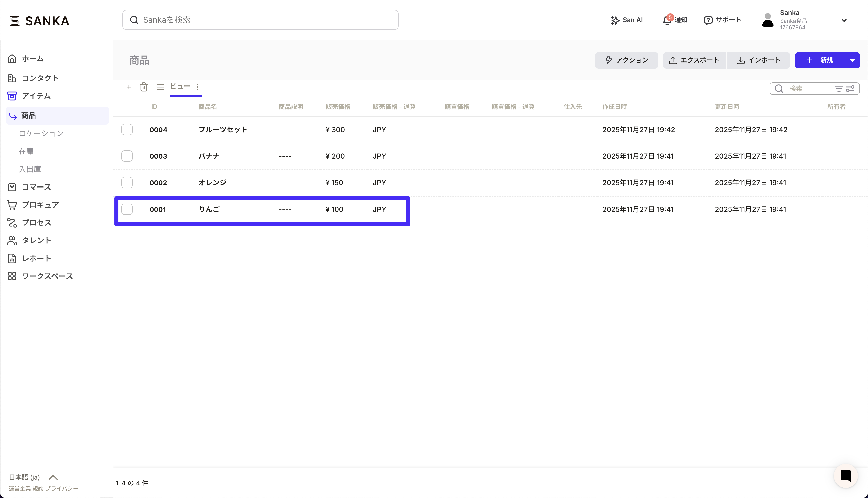Click the trash delete icon in view toolbar

[x=144, y=87]
